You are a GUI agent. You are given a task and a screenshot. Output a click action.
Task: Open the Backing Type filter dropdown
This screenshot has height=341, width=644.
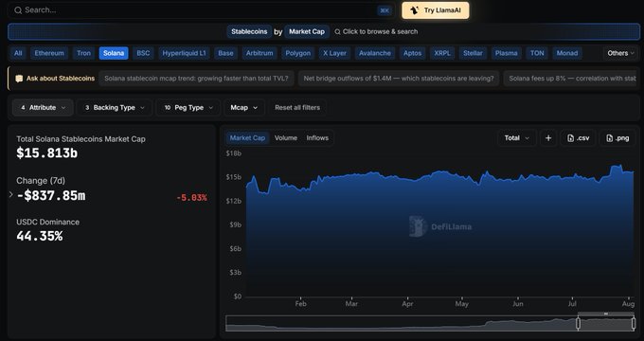click(115, 108)
